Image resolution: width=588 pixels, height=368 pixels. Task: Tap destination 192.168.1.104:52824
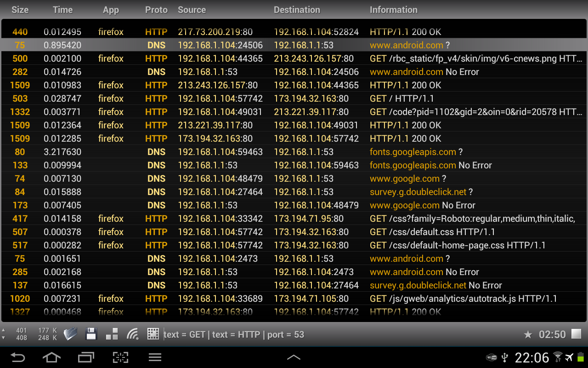tap(316, 32)
